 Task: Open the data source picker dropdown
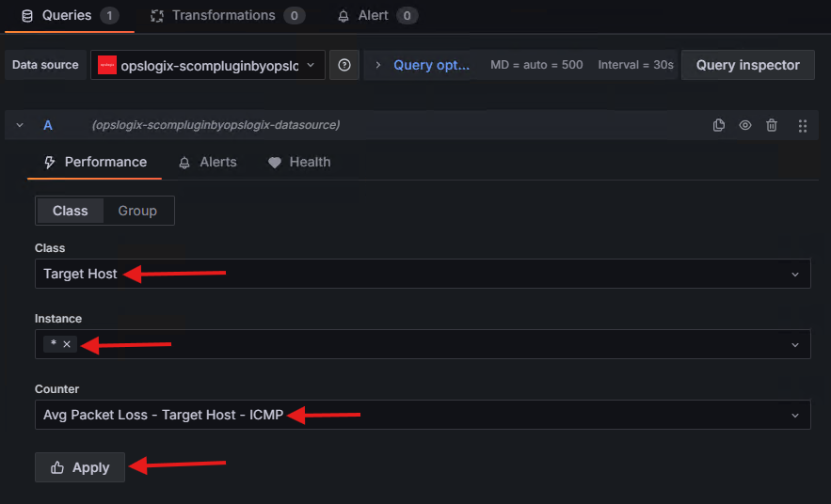click(x=208, y=65)
